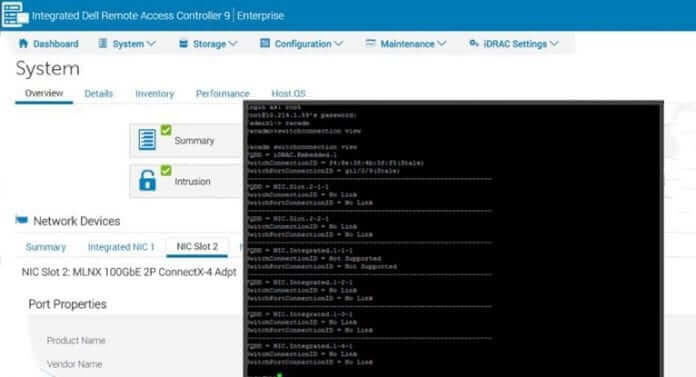Open the System menu
This screenshot has width=696, height=377.
(x=127, y=44)
